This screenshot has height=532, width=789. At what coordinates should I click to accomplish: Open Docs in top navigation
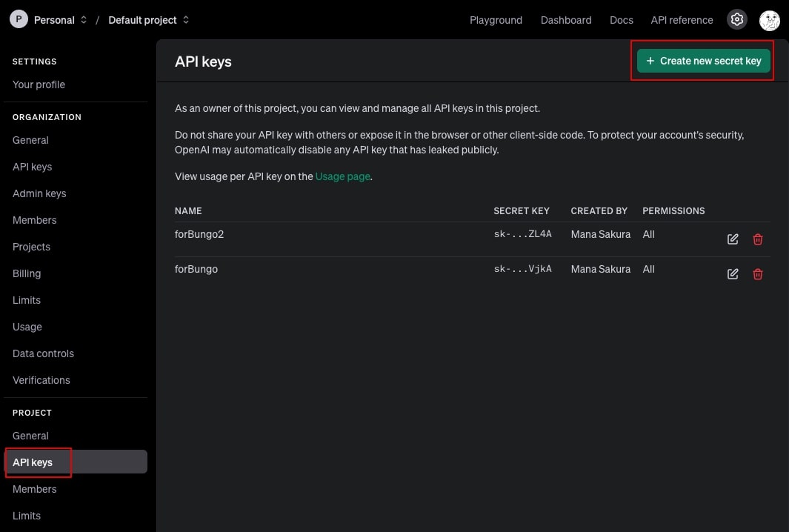(621, 20)
